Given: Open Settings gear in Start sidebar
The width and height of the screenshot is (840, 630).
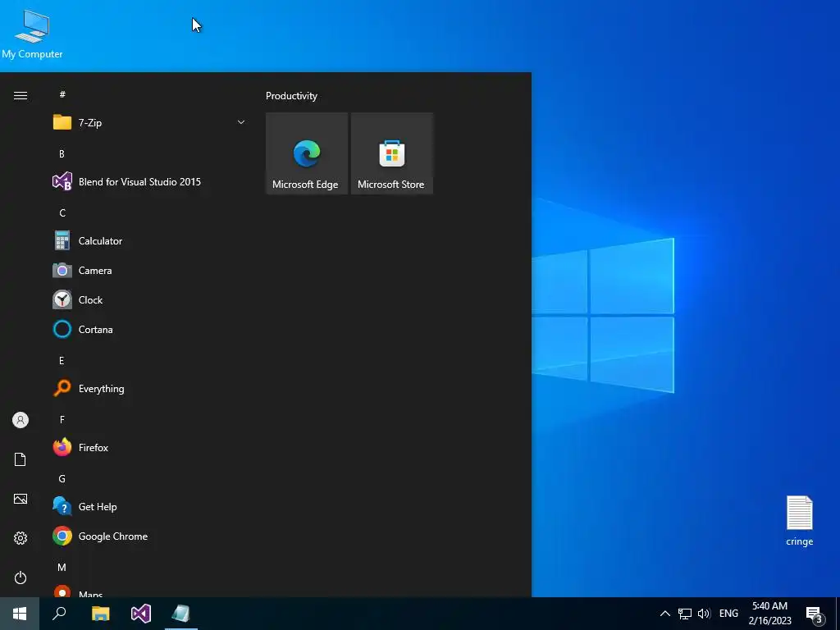Looking at the screenshot, I should [x=21, y=538].
